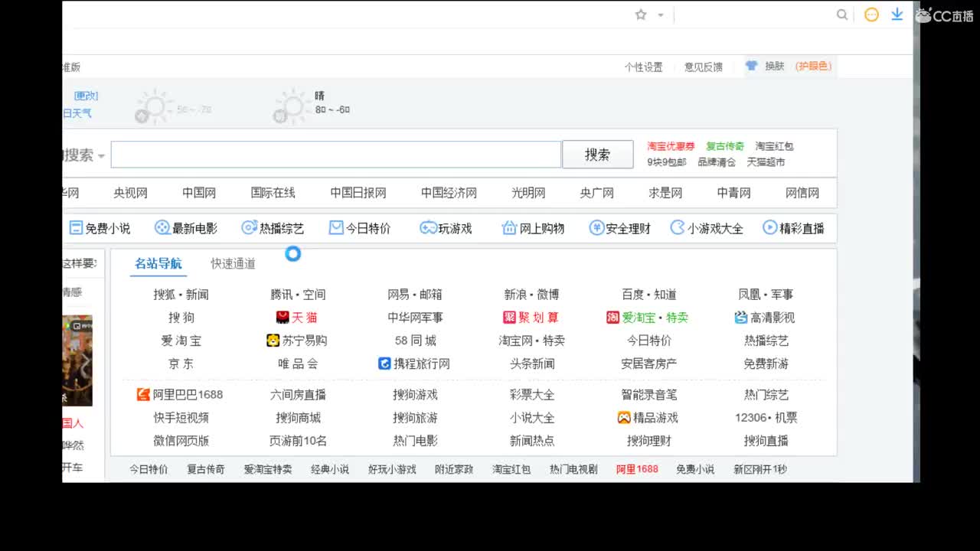980x551 pixels.
Task: Click the 精品游戏 orange icon
Action: pyautogui.click(x=624, y=418)
